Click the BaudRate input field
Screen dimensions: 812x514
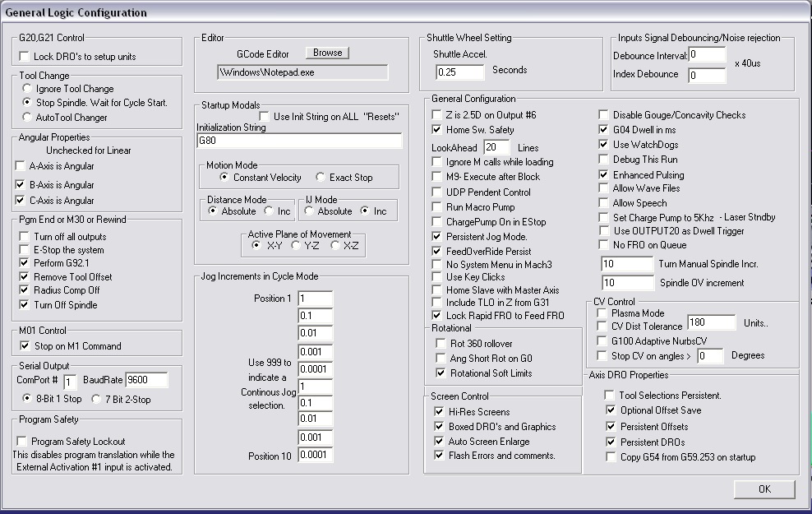(141, 380)
